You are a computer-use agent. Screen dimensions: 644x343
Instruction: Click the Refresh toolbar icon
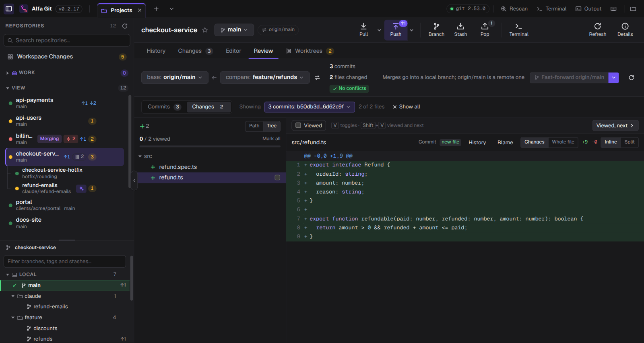597,30
